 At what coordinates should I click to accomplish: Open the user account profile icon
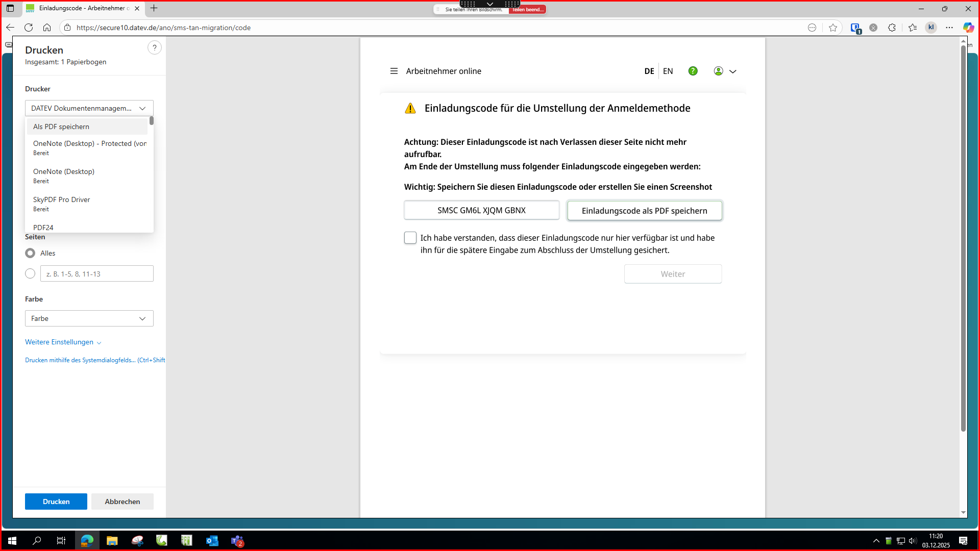[x=718, y=71]
